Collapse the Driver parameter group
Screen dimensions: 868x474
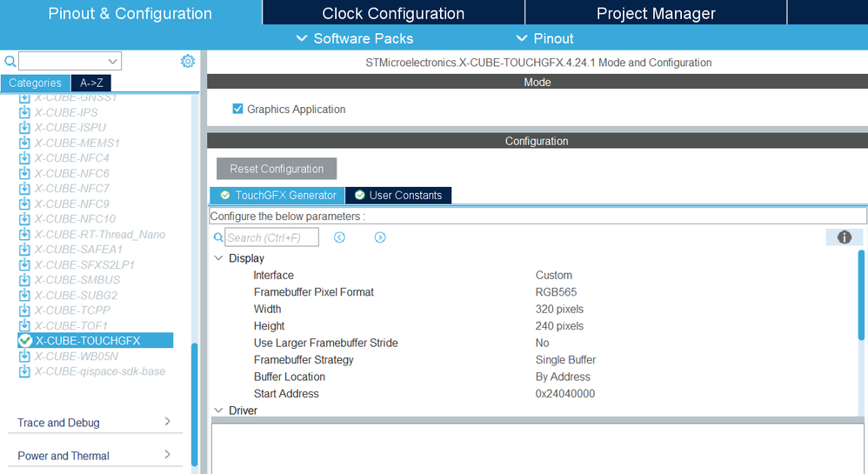218,411
